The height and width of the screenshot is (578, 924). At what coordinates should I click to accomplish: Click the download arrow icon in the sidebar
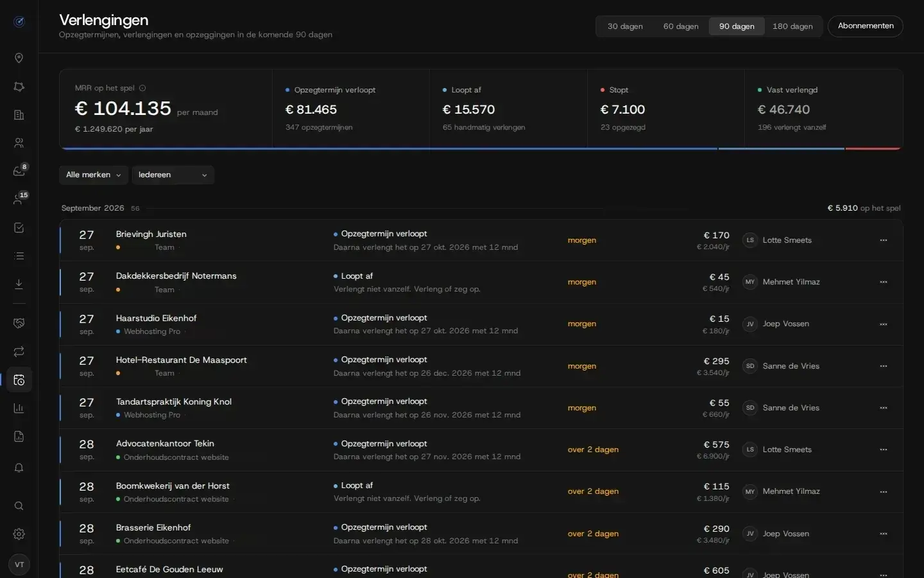point(19,284)
